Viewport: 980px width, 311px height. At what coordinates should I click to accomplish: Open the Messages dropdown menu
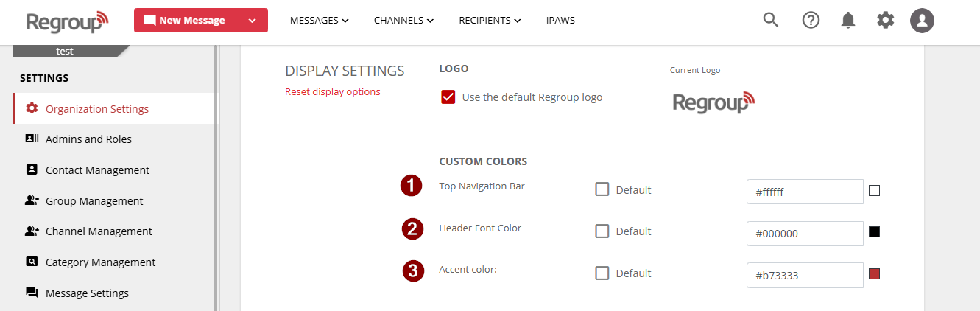pyautogui.click(x=319, y=21)
